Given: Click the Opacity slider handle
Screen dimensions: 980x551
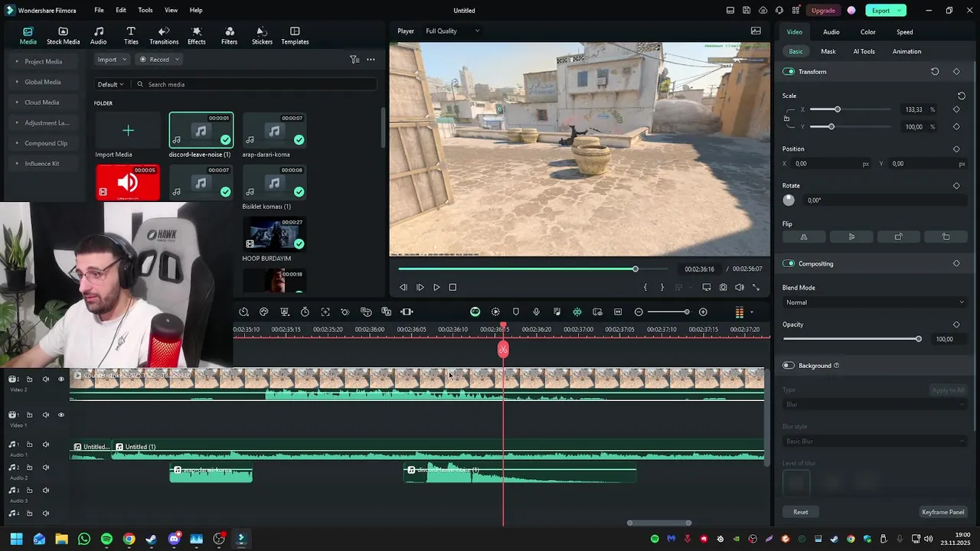Looking at the screenshot, I should tap(918, 339).
